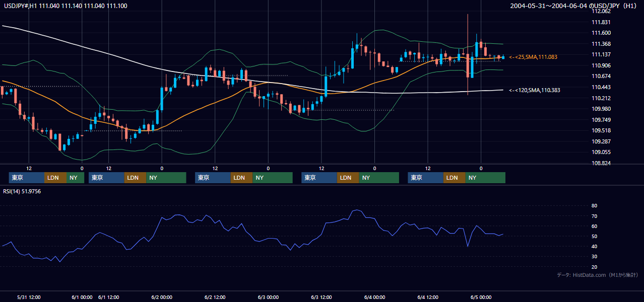Click the 6/3 00:00 date label

click(x=268, y=297)
